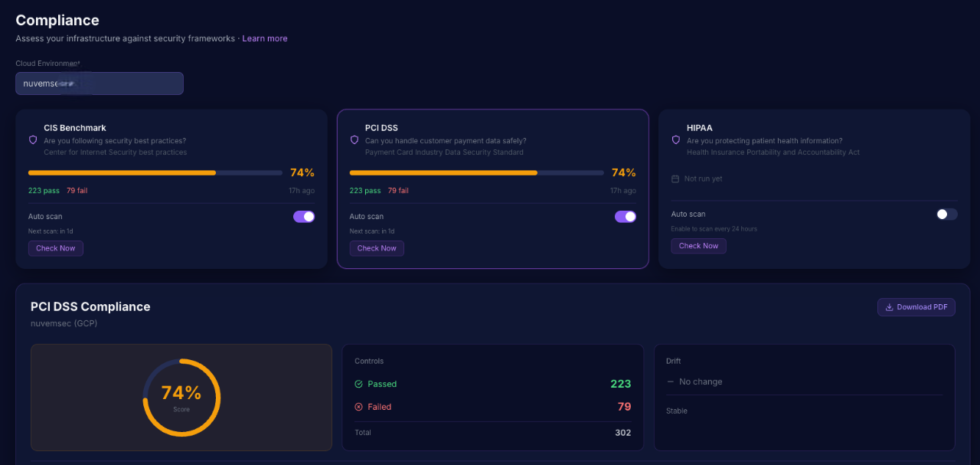Click the shield icon on HIPAA card
980x465 pixels.
click(x=675, y=140)
